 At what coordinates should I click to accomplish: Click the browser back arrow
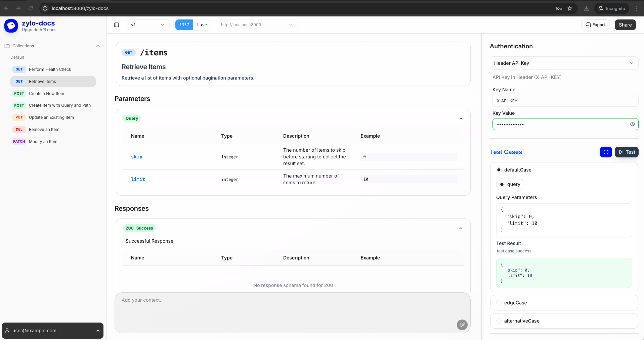6,8
